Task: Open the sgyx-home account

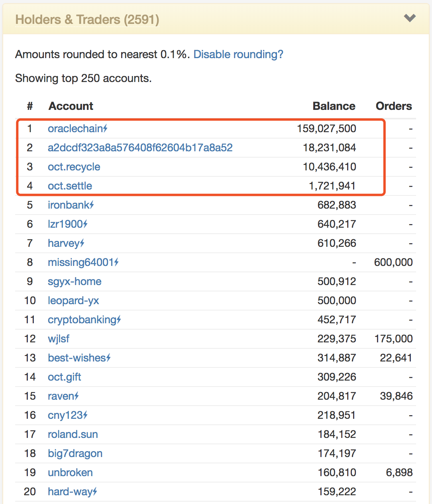Action: tap(75, 281)
